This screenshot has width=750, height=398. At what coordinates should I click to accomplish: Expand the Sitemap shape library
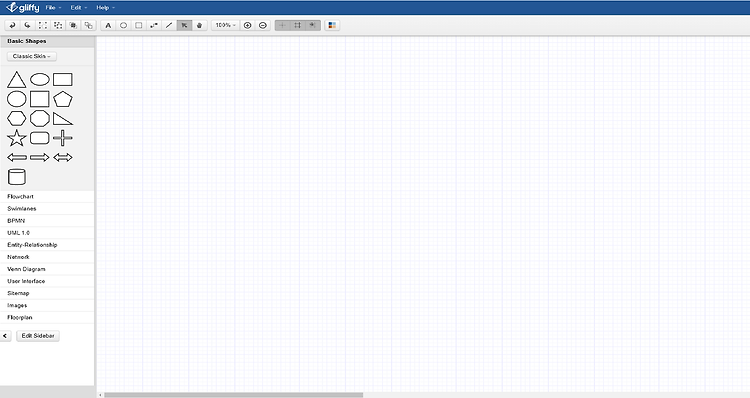[x=47, y=293]
